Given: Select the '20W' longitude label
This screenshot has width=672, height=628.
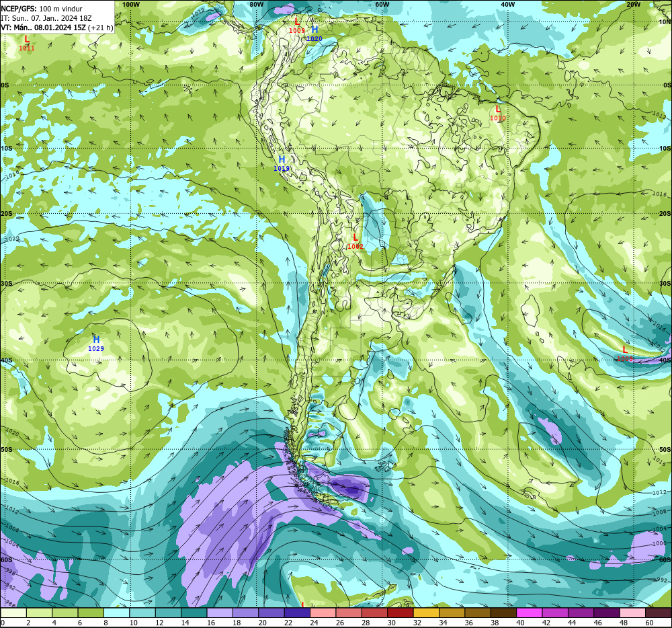Looking at the screenshot, I should tap(633, 4).
